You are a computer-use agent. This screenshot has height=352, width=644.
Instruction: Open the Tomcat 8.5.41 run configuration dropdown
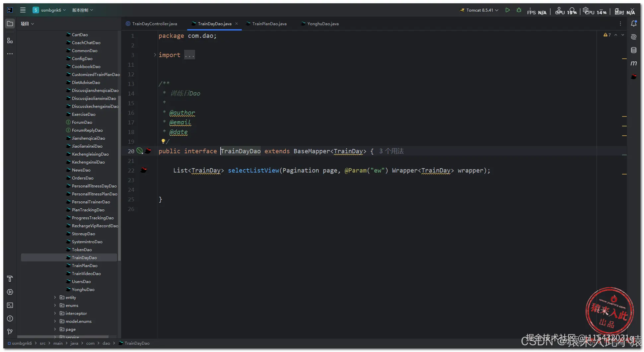pos(480,10)
